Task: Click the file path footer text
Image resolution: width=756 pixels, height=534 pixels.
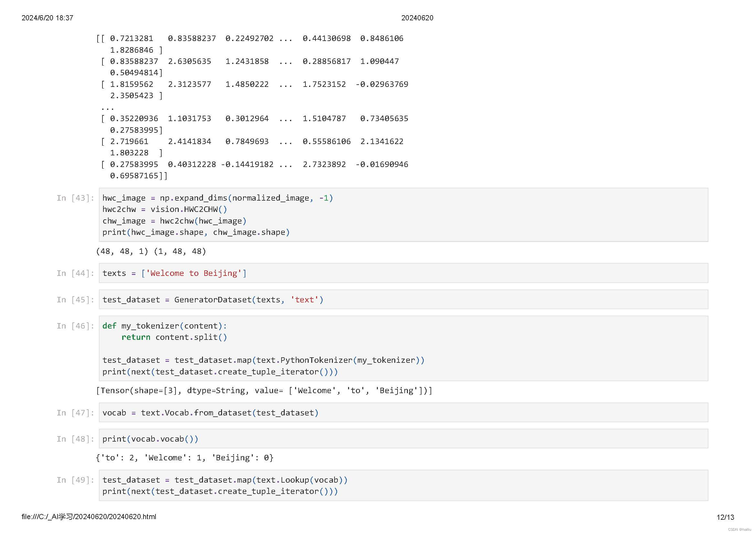Action: 89,517
